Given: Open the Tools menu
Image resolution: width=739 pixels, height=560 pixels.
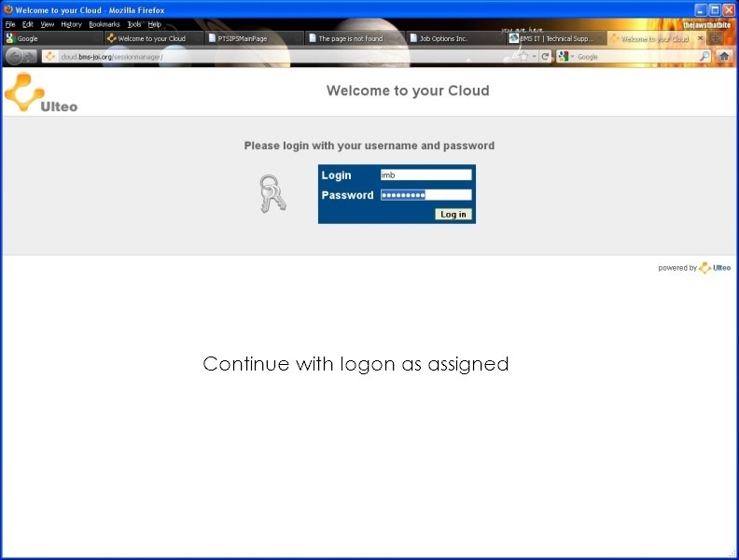Looking at the screenshot, I should coord(134,24).
